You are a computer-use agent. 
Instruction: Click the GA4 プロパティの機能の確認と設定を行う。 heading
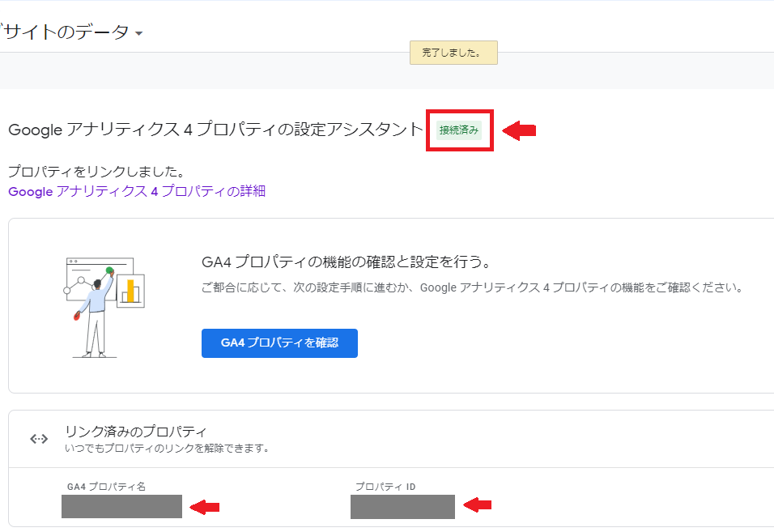click(x=347, y=262)
